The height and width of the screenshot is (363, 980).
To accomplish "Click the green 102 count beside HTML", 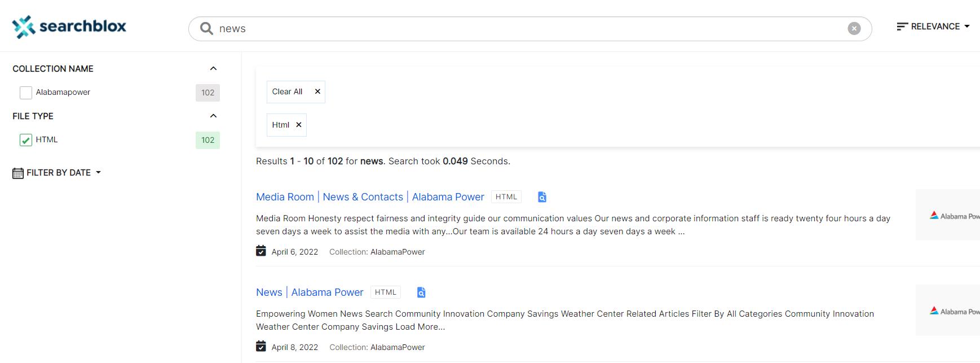I will (208, 140).
